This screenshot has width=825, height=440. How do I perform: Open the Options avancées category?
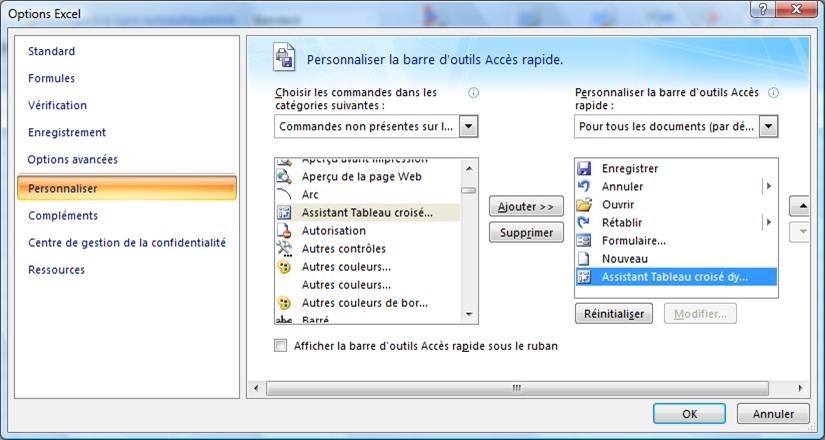coord(73,159)
